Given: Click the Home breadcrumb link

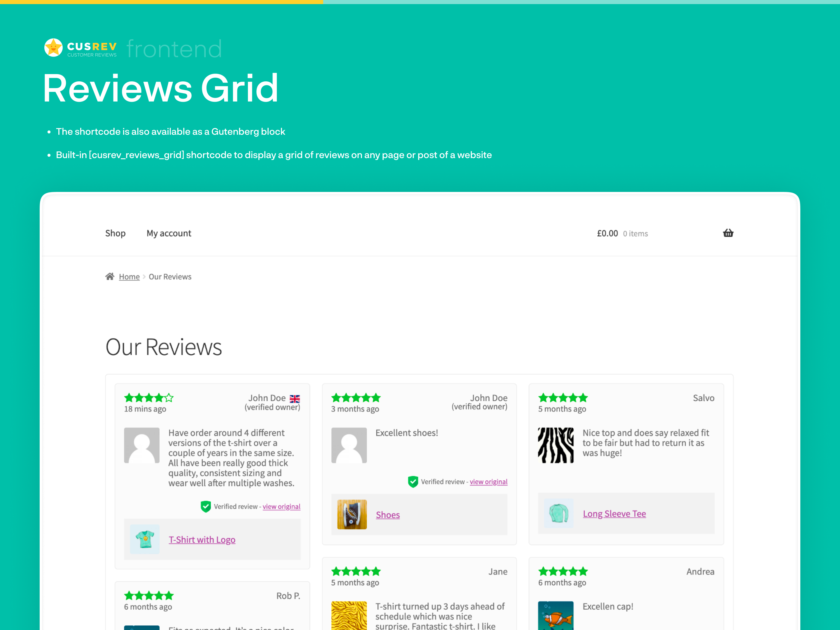Looking at the screenshot, I should tap(129, 276).
